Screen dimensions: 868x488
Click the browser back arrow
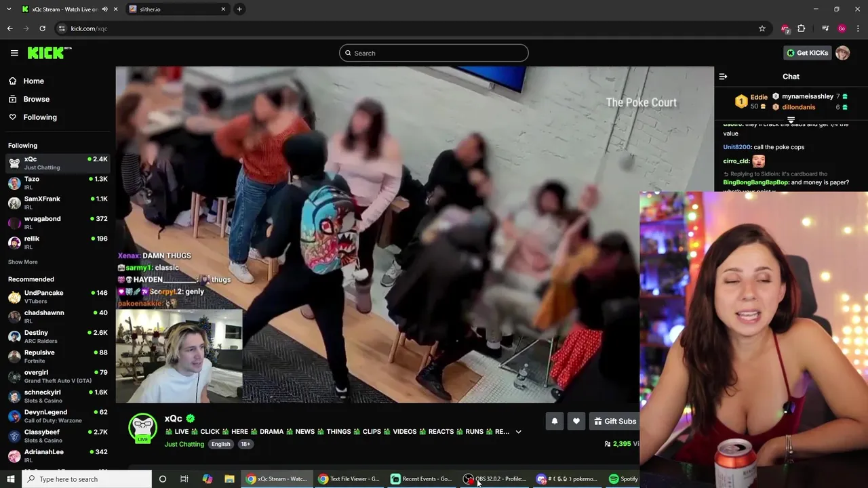pyautogui.click(x=9, y=28)
